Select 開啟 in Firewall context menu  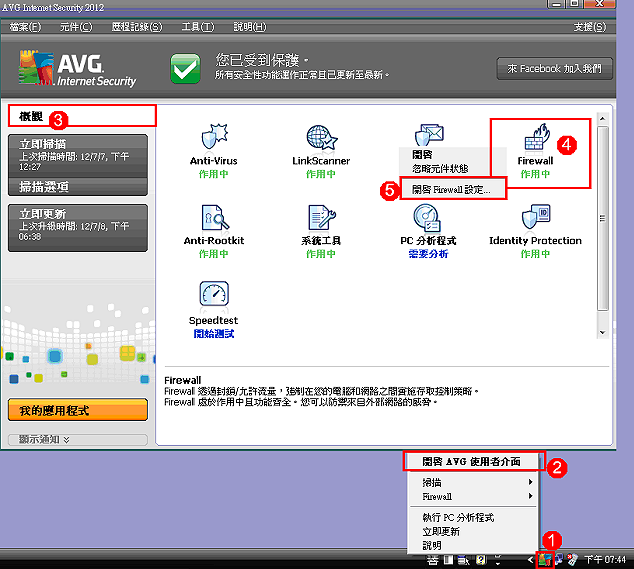[452, 154]
